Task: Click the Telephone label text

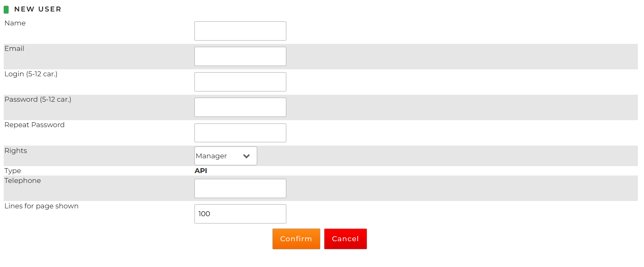Action: [x=23, y=180]
